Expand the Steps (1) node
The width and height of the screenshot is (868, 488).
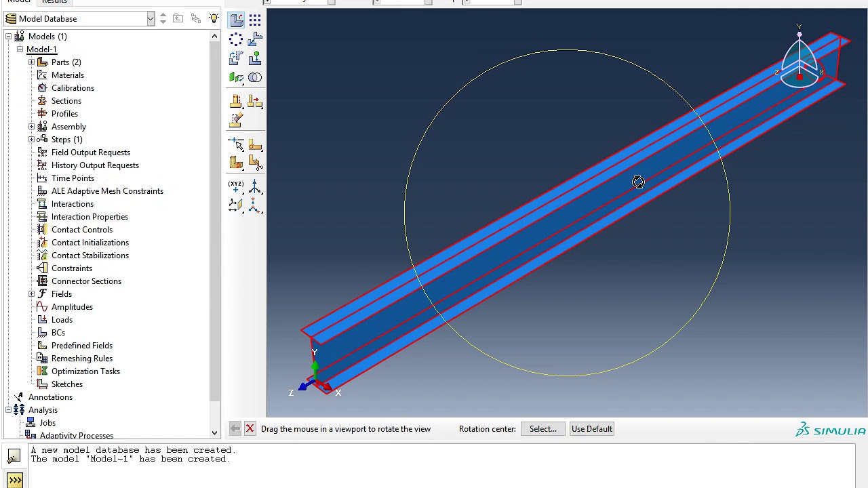[31, 140]
